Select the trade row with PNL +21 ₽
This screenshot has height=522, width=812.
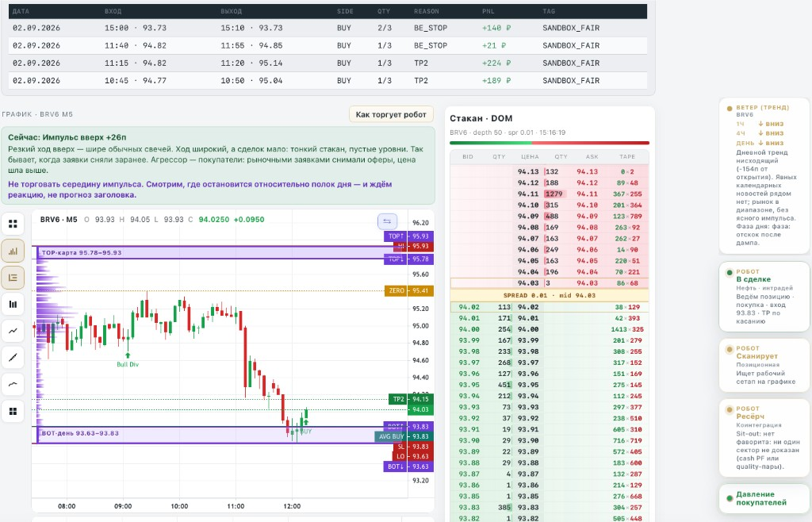(x=327, y=45)
